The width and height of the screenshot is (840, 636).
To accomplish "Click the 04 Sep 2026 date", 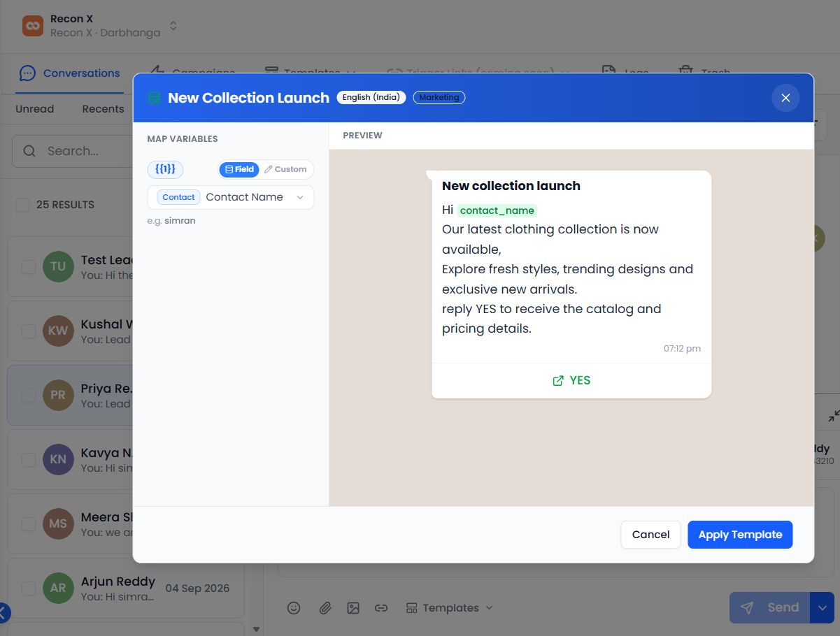I will pos(197,588).
